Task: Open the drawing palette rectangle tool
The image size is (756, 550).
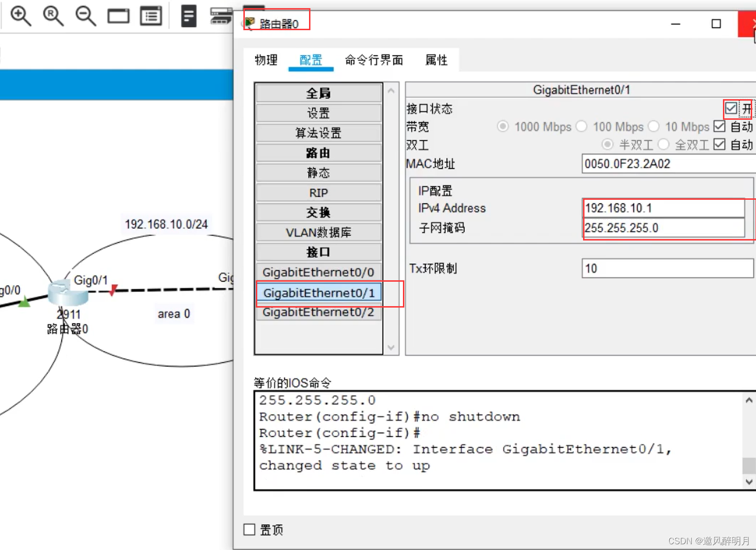Action: pyautogui.click(x=118, y=16)
